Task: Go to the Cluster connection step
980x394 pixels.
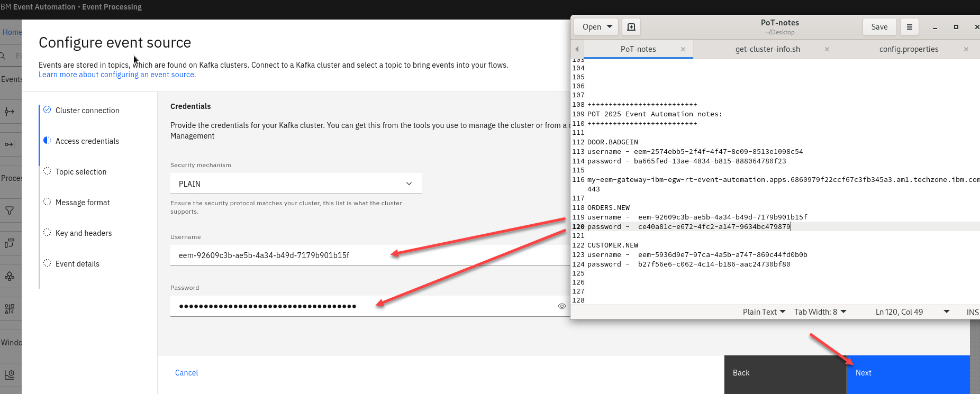Action: coord(87,111)
